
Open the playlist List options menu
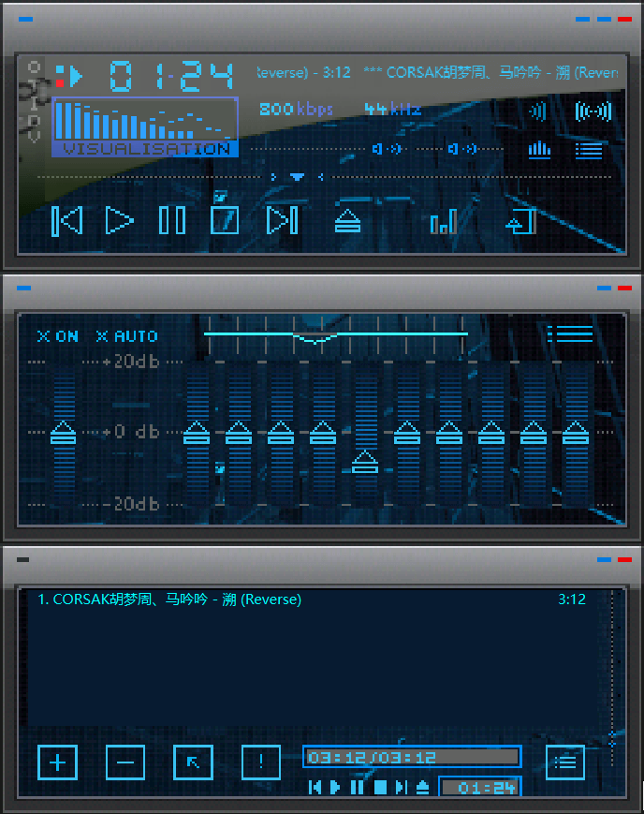pos(565,762)
